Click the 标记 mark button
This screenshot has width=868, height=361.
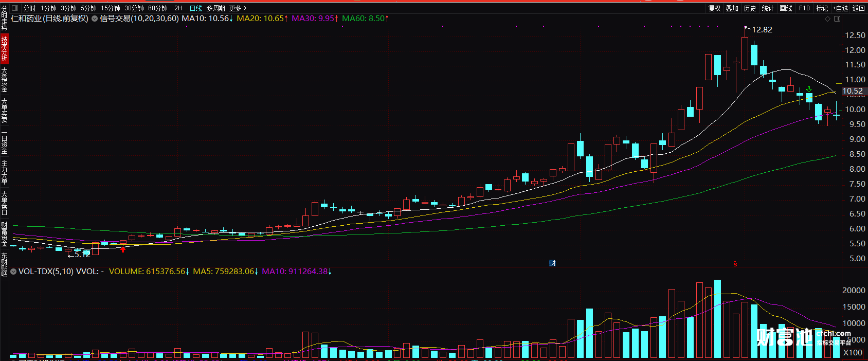click(822, 8)
